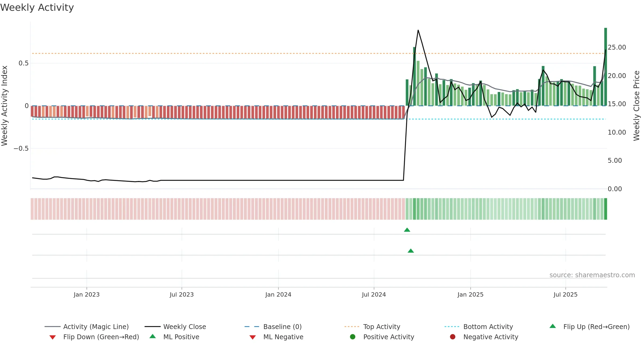Click the black price line's highest peak
This screenshot has height=362, width=644.
418,30
